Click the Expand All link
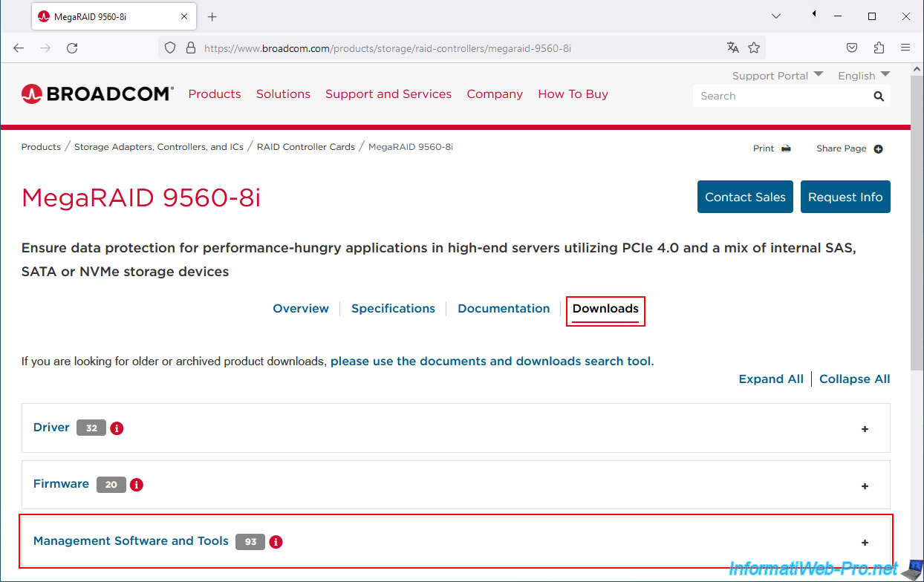Image resolution: width=924 pixels, height=582 pixels. [771, 379]
